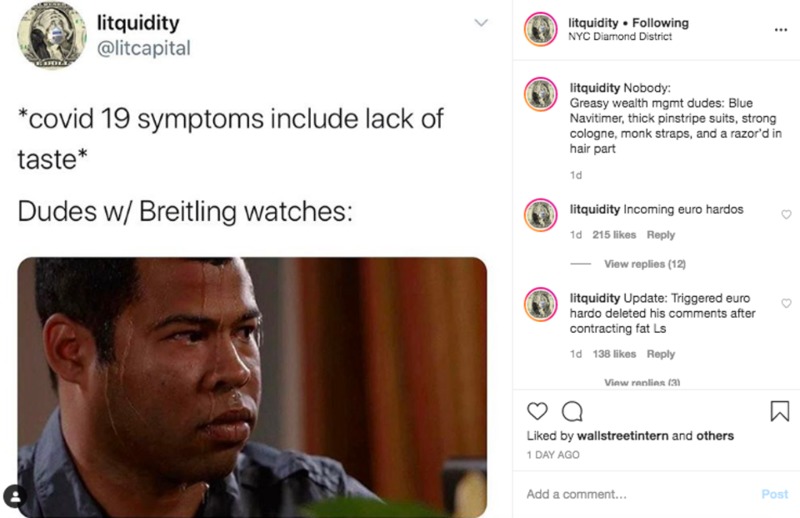Click the Post comment button
The width and height of the screenshot is (800, 518).
click(x=774, y=494)
